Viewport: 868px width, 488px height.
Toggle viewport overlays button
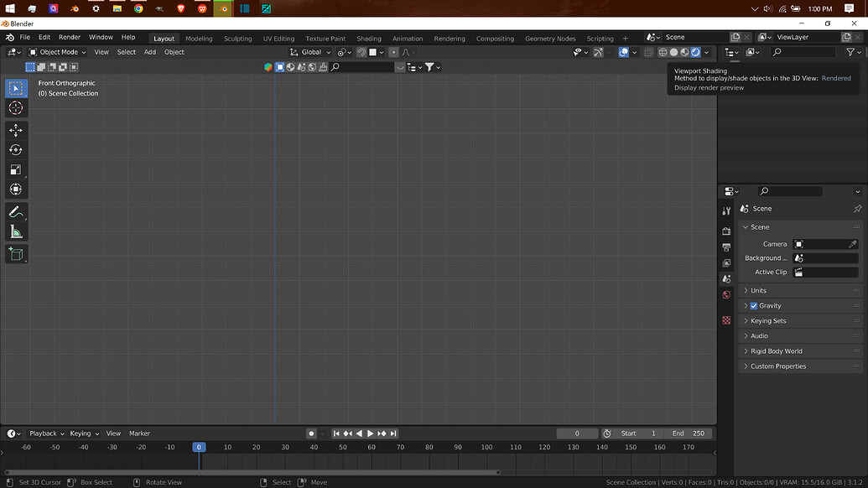pyautogui.click(x=624, y=52)
